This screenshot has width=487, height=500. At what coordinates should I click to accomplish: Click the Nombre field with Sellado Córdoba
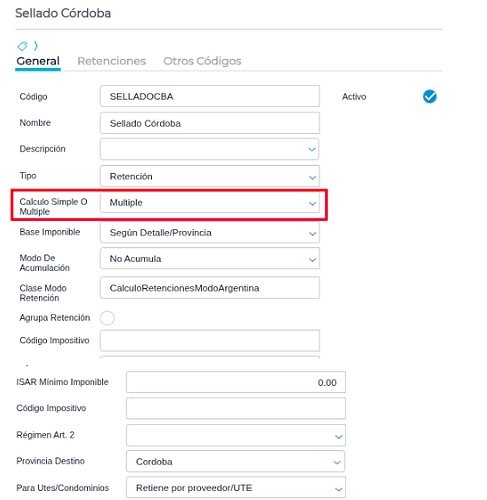click(210, 123)
